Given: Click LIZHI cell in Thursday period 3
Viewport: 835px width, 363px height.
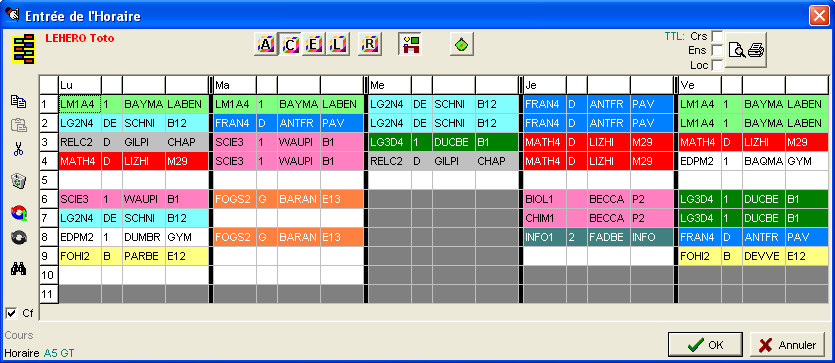Looking at the screenshot, I should tap(609, 142).
